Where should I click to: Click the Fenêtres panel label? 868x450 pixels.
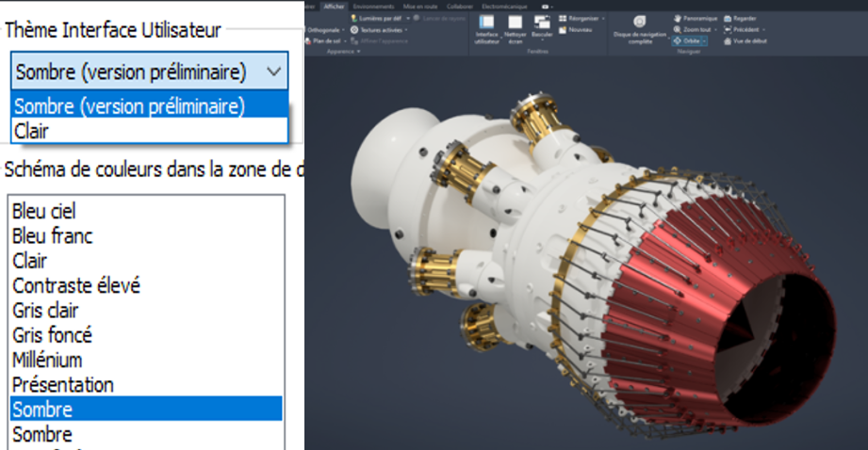(x=537, y=52)
